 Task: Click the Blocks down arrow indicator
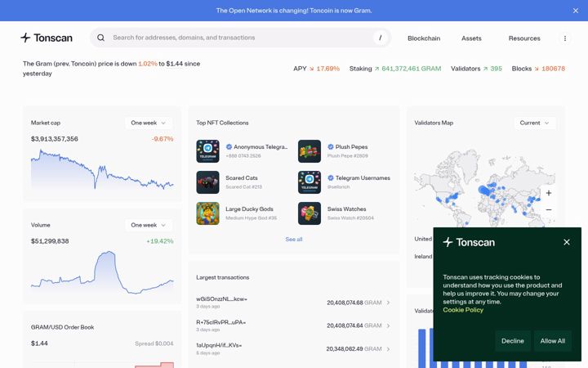click(x=537, y=69)
